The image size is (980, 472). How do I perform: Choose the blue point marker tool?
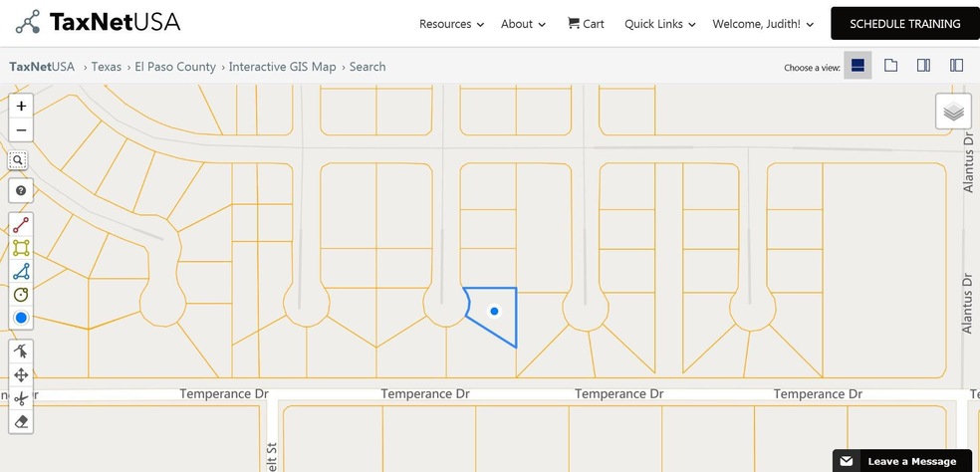point(21,318)
